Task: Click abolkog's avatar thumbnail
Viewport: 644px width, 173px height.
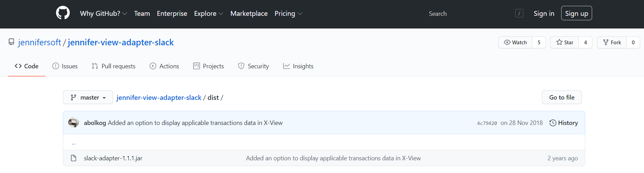Action: coord(74,123)
